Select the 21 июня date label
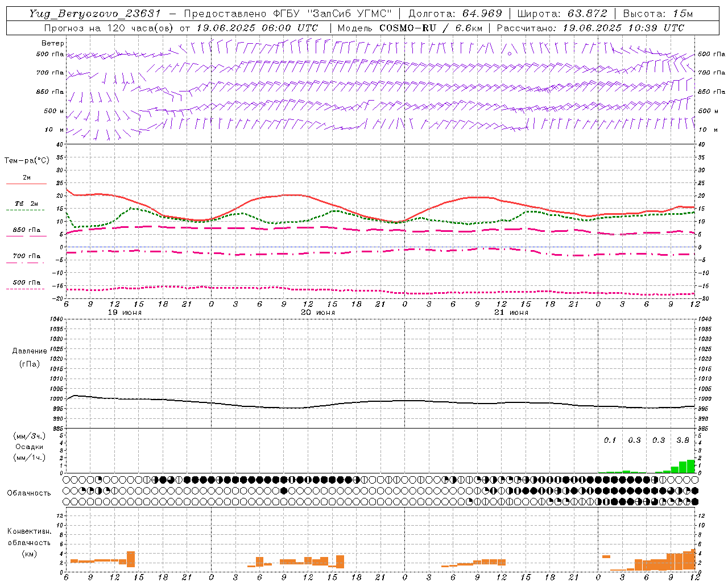The height and width of the screenshot is (582, 728). (511, 313)
